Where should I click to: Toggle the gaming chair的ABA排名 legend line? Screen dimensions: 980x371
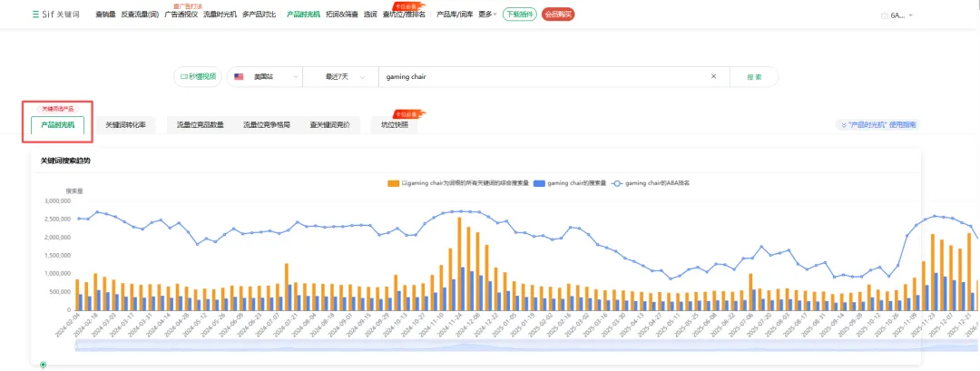[x=651, y=183]
